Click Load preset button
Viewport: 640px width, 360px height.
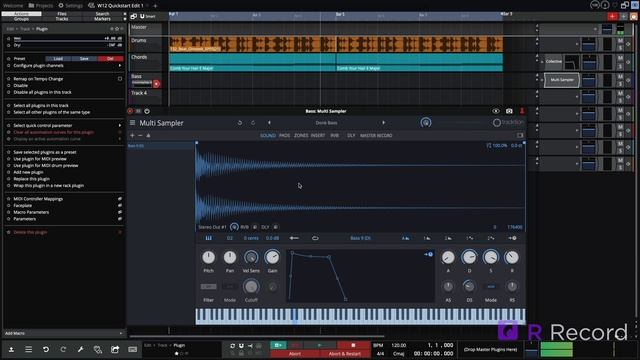pyautogui.click(x=58, y=59)
